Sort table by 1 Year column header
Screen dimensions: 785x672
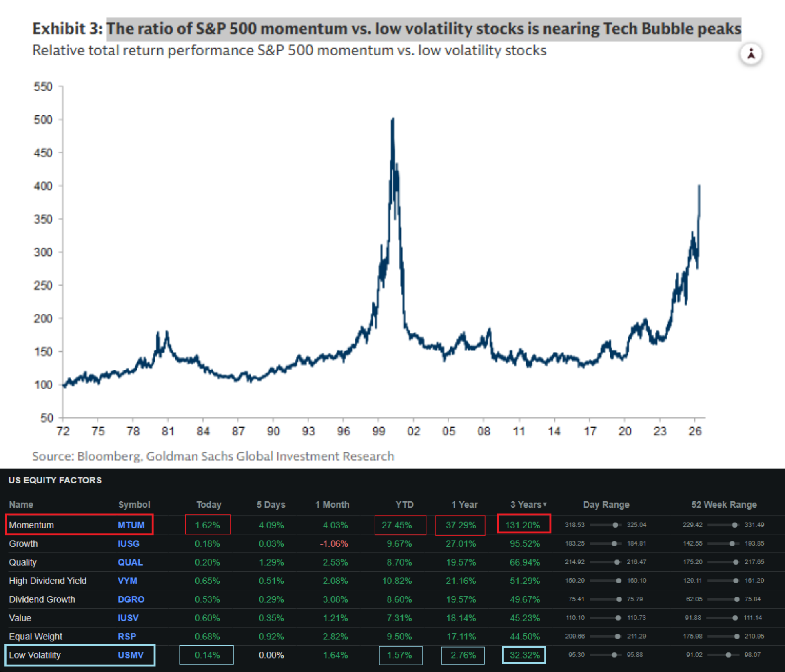464,505
